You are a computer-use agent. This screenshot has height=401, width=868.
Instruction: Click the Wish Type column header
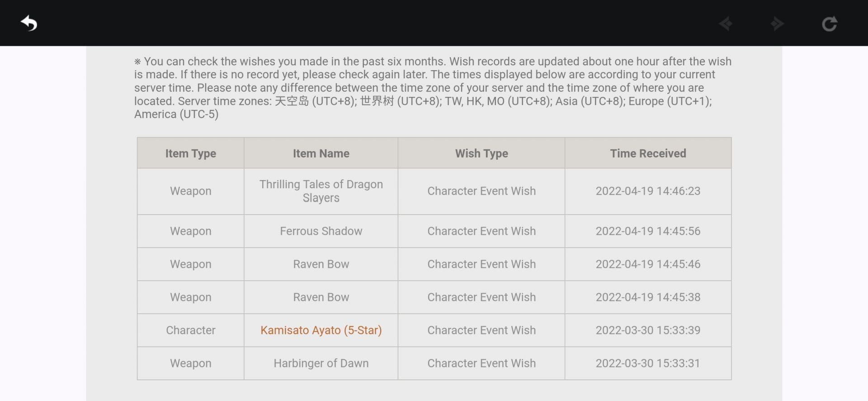[481, 153]
